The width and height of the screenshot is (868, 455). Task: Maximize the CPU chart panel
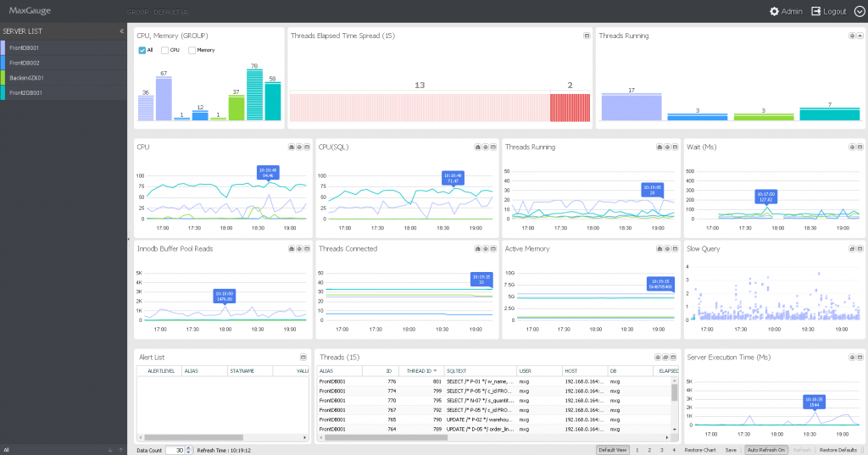click(x=307, y=147)
